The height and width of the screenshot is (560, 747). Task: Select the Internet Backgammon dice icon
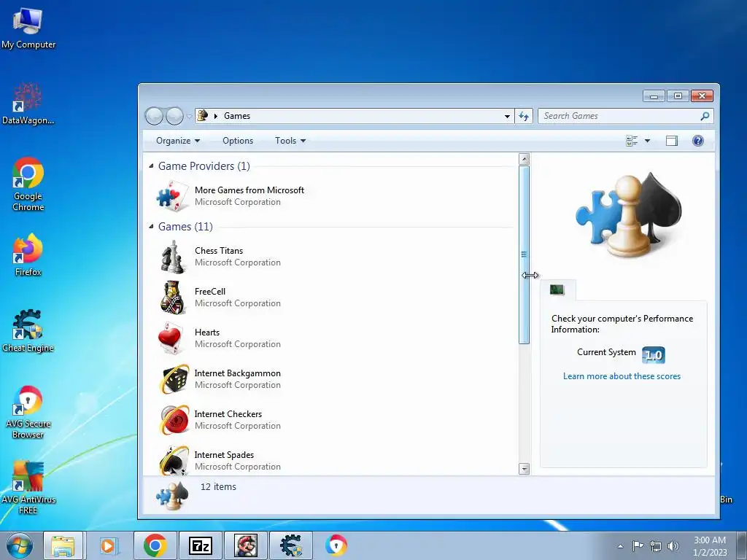coord(174,379)
